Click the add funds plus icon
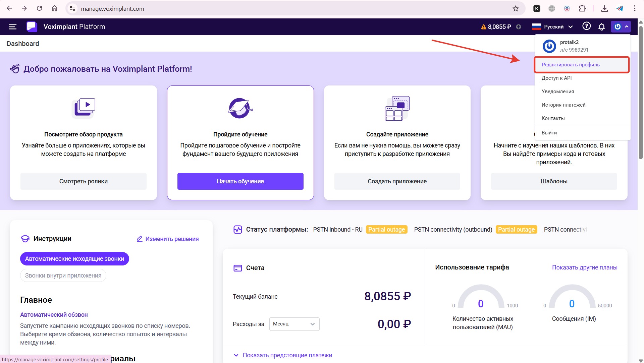 pyautogui.click(x=519, y=27)
